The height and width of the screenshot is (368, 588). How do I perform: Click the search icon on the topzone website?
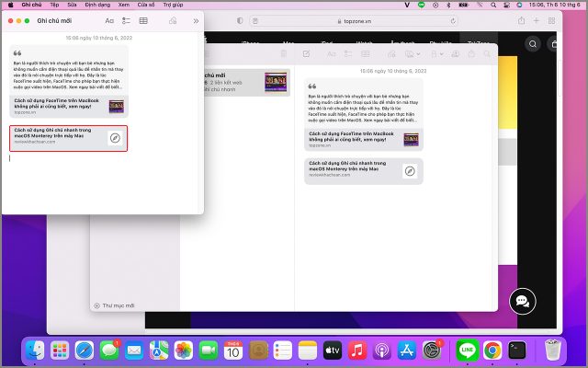[532, 43]
